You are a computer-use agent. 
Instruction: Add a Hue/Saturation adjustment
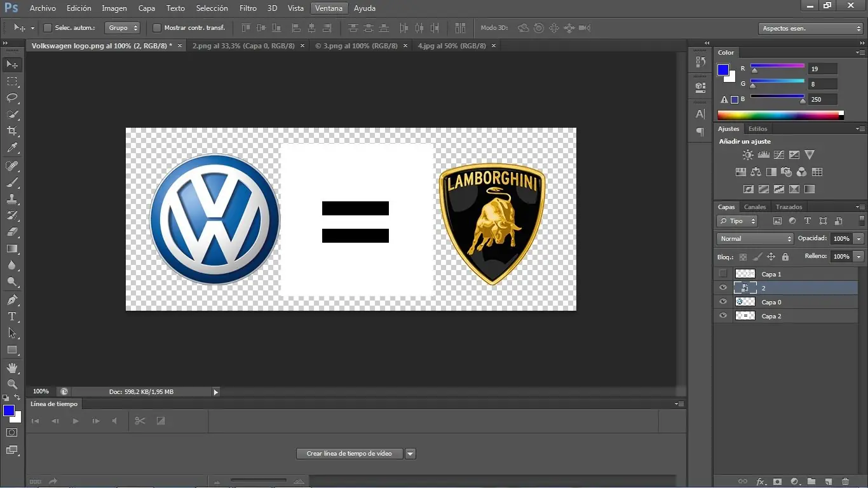point(740,172)
